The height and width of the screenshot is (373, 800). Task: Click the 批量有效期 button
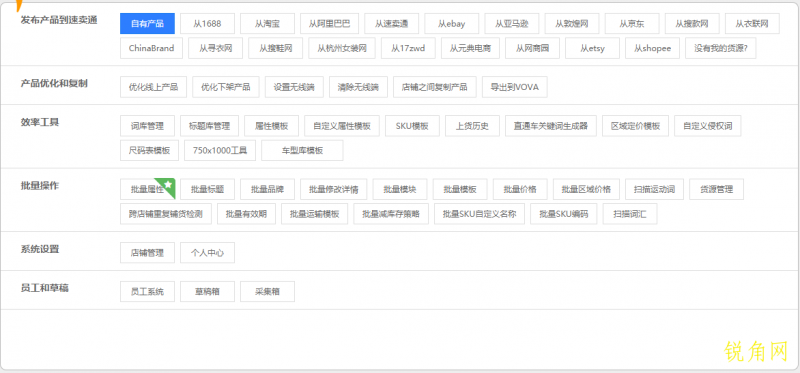coord(246,214)
